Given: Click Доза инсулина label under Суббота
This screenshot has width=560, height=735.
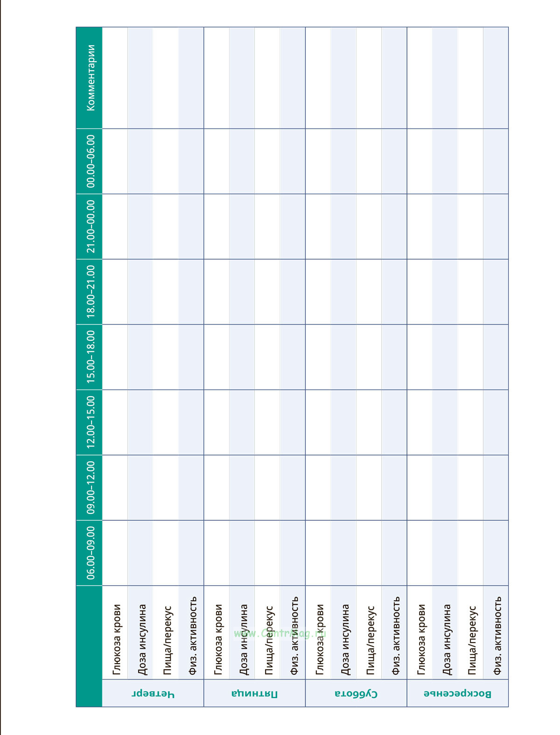Looking at the screenshot, I should 345,639.
